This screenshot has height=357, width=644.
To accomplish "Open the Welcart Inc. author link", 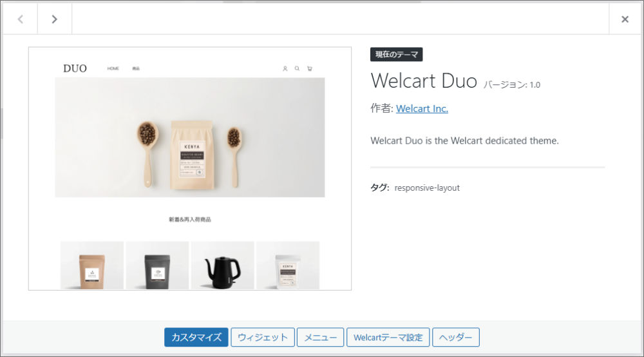I will [x=422, y=108].
